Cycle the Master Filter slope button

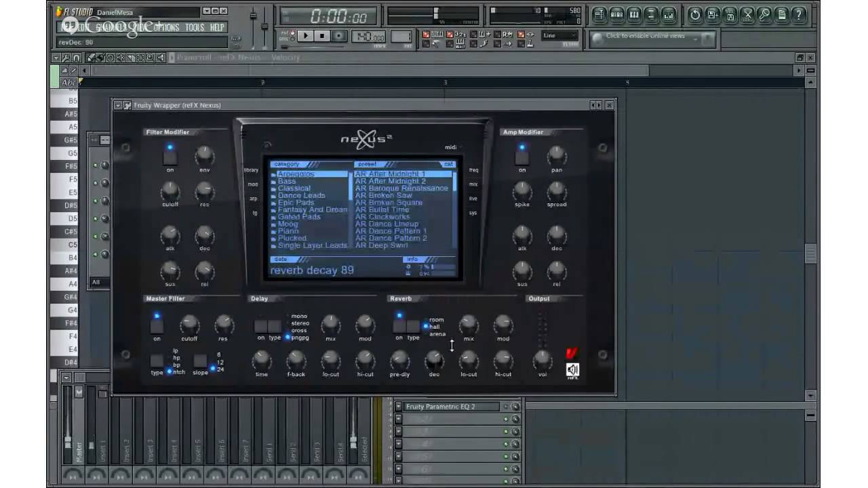pos(200,361)
